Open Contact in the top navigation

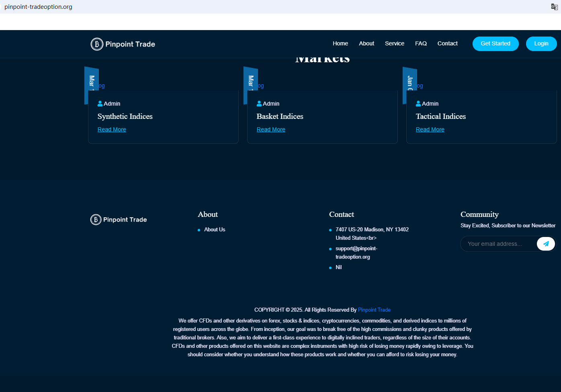click(x=447, y=43)
